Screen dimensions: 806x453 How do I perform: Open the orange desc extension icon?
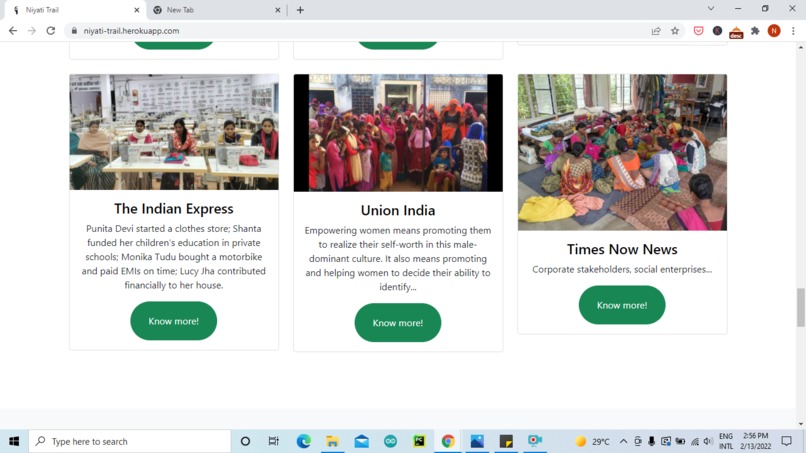pos(736,32)
